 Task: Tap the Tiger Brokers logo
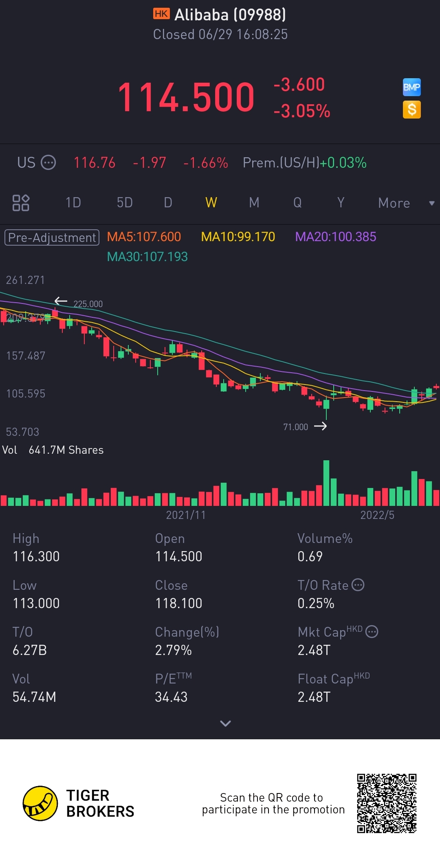click(x=79, y=803)
